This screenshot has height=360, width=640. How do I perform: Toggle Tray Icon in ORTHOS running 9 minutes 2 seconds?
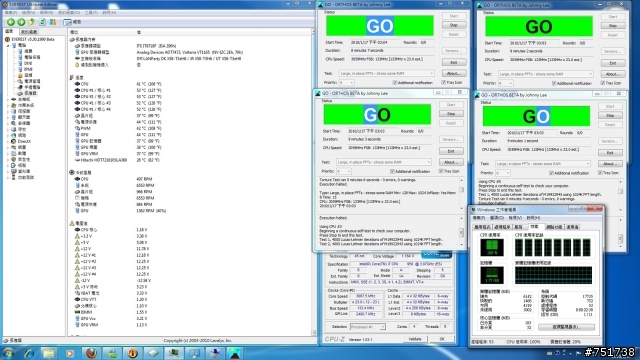coord(611,83)
